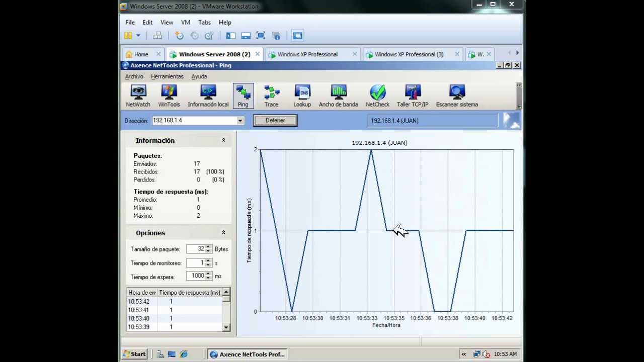Click volume muted tray icon
The image size is (644, 362).
tap(486, 354)
